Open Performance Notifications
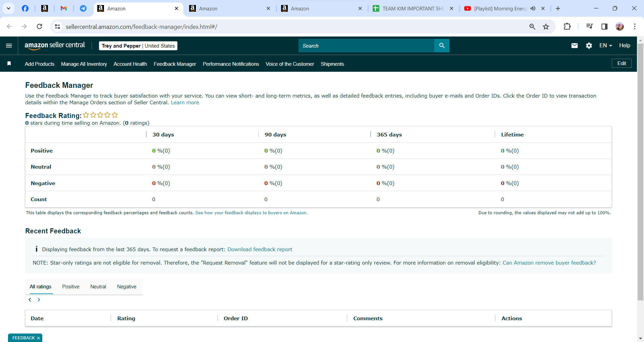 coord(231,64)
